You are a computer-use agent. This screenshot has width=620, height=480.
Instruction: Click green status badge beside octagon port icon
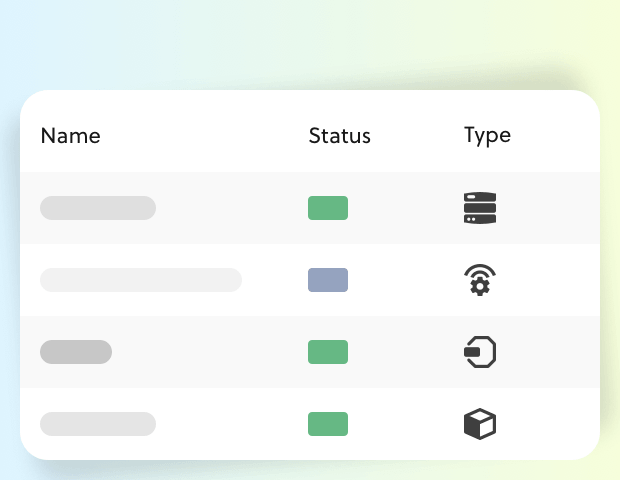click(328, 352)
